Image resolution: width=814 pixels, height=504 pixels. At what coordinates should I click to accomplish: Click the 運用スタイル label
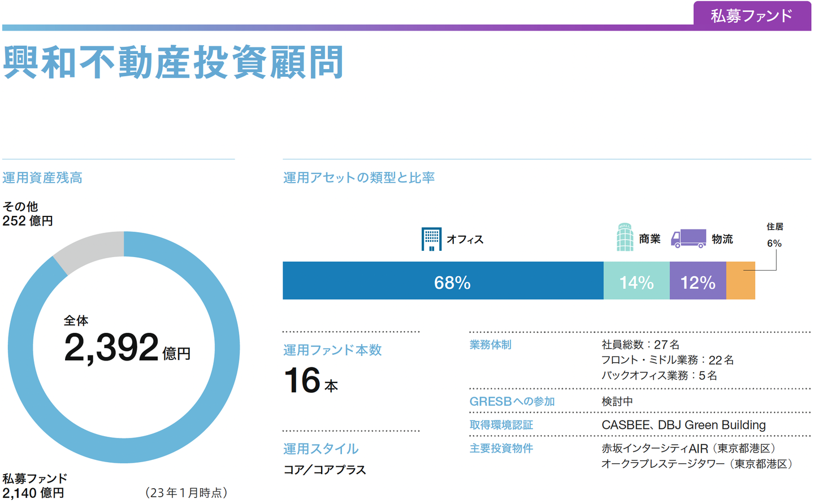click(x=321, y=449)
